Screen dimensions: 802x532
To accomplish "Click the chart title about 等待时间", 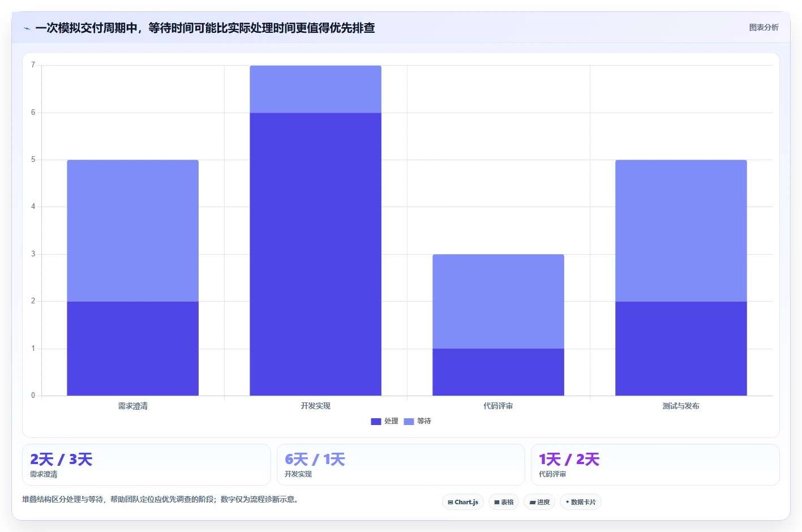I will pos(205,28).
